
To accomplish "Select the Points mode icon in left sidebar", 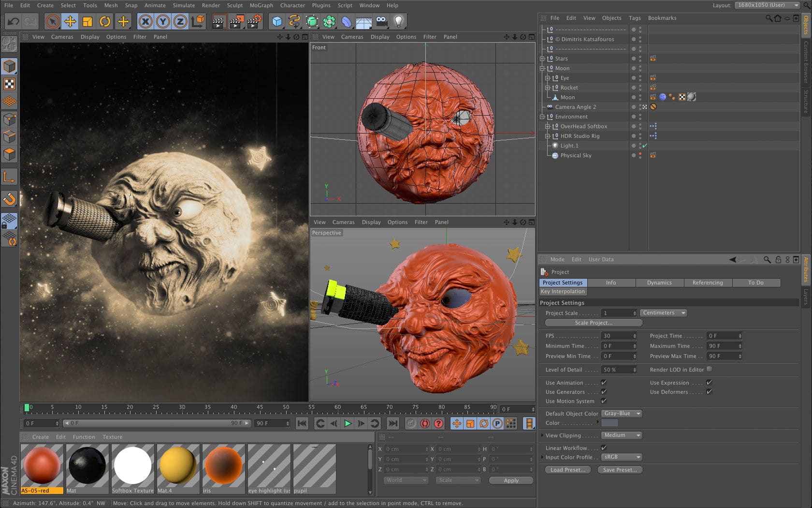I will point(10,120).
